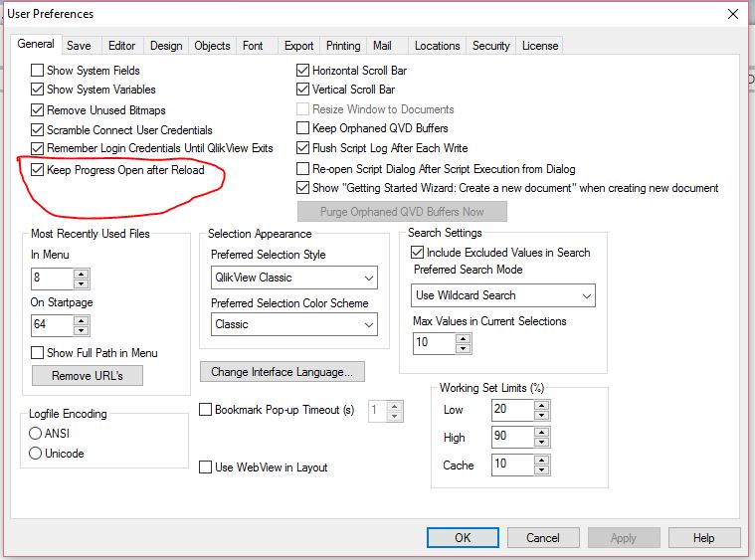Decrease Working Set Low limit
This screenshot has width=755, height=560.
542,415
